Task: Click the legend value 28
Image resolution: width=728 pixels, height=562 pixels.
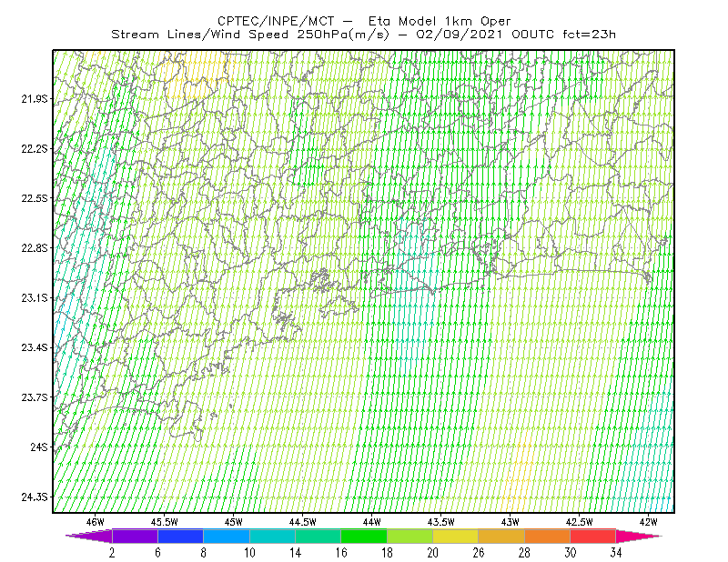Action: point(524,553)
